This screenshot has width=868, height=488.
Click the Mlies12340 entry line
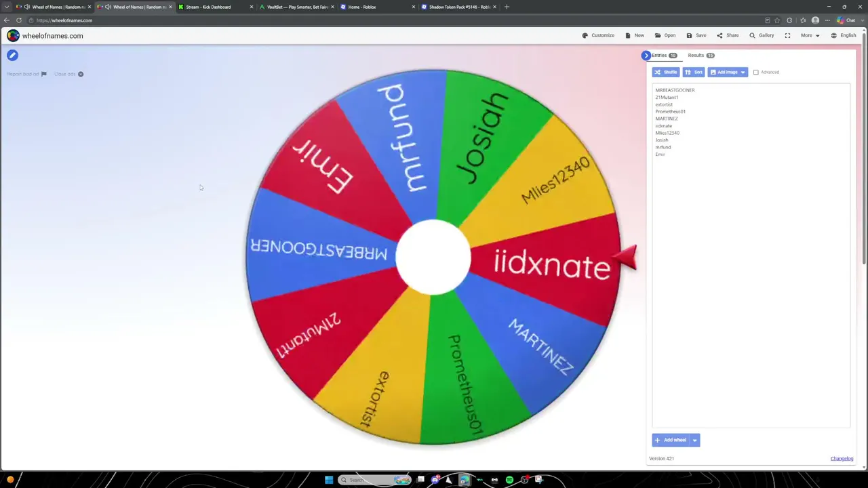coord(667,133)
